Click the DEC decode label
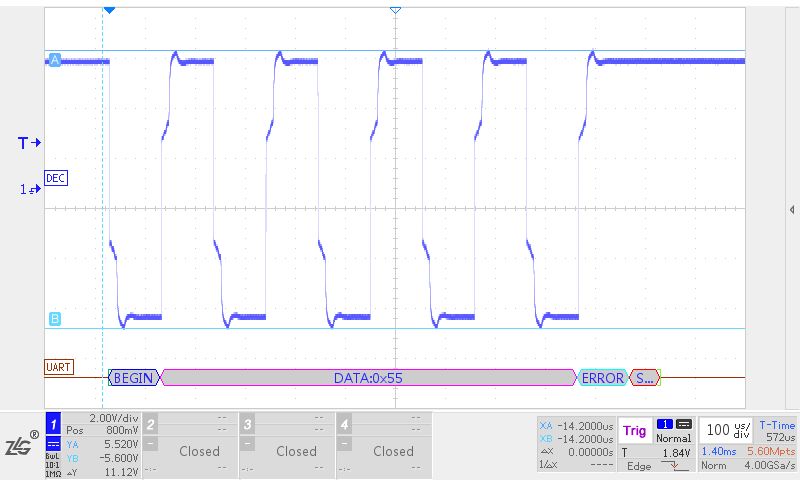 (x=56, y=178)
